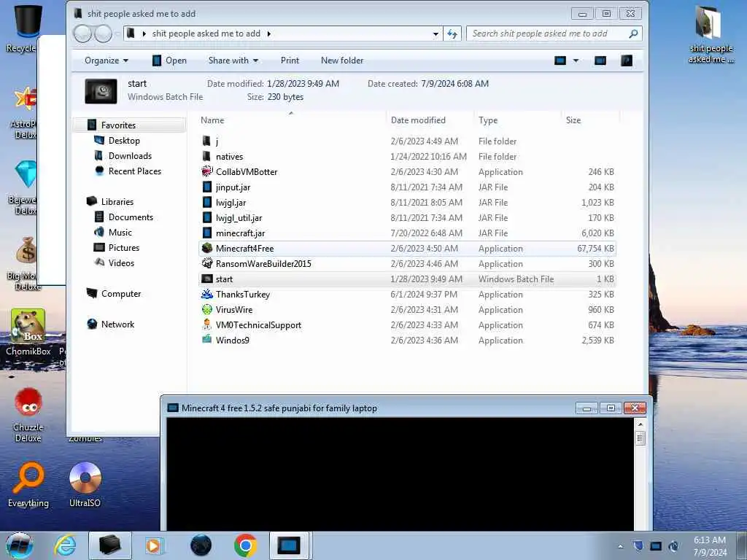Viewport: 747px width, 560px height.
Task: Click the jinput.jar file icon
Action: point(206,187)
